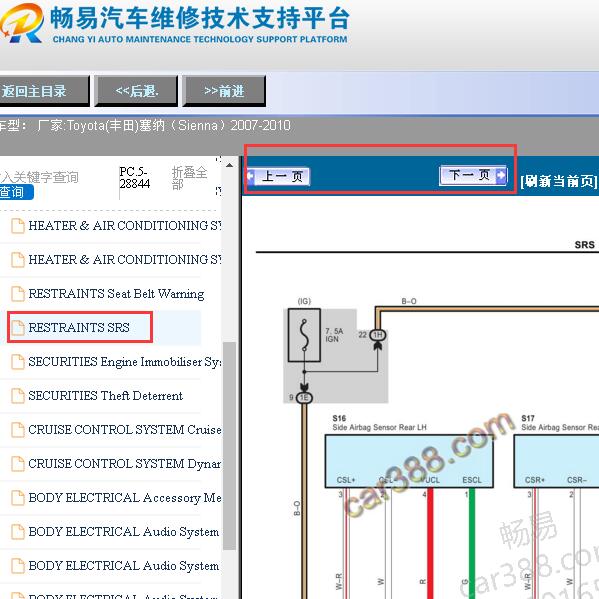
Task: Click document icon beside BODY ELECTRICAL Accessory
Action: 18,498
